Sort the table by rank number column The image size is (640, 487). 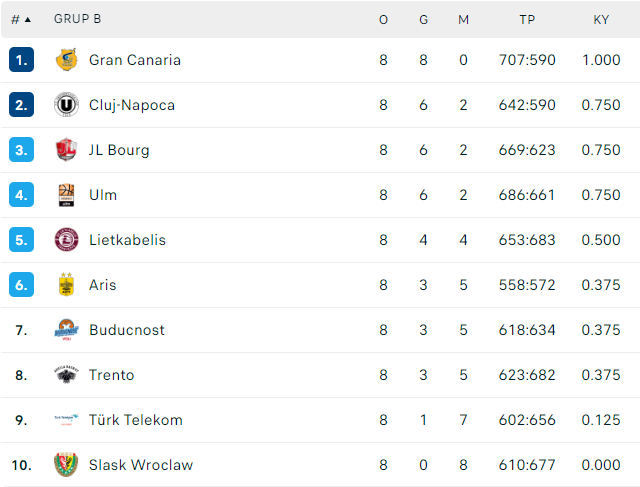coord(20,19)
